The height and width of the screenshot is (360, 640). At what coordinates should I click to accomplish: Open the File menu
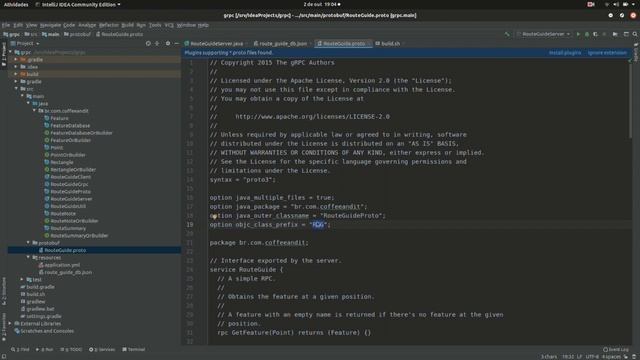(6, 25)
